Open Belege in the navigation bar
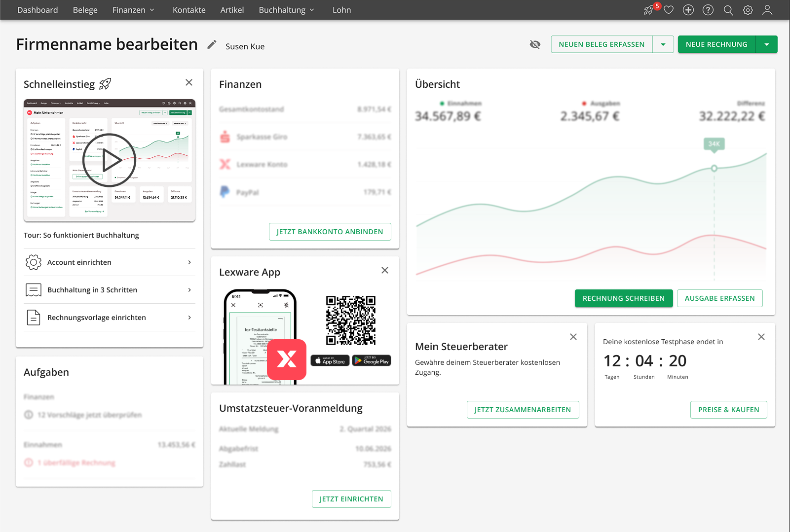 [85, 10]
